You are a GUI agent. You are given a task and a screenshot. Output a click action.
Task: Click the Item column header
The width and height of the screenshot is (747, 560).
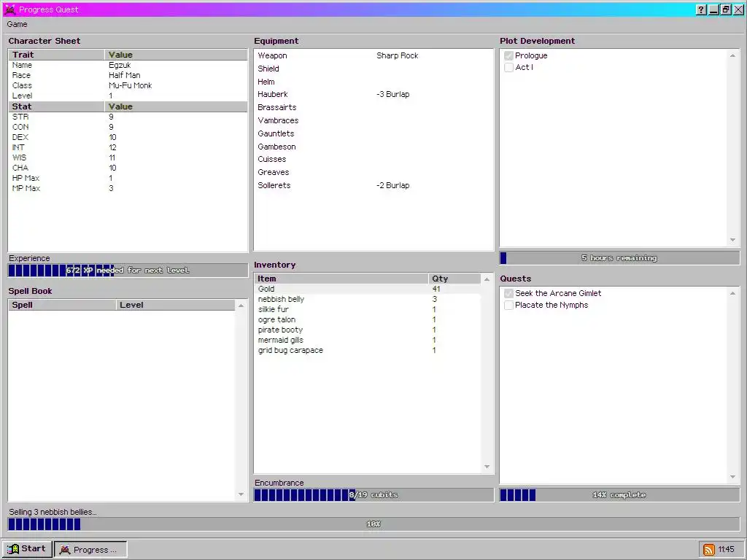tap(341, 279)
